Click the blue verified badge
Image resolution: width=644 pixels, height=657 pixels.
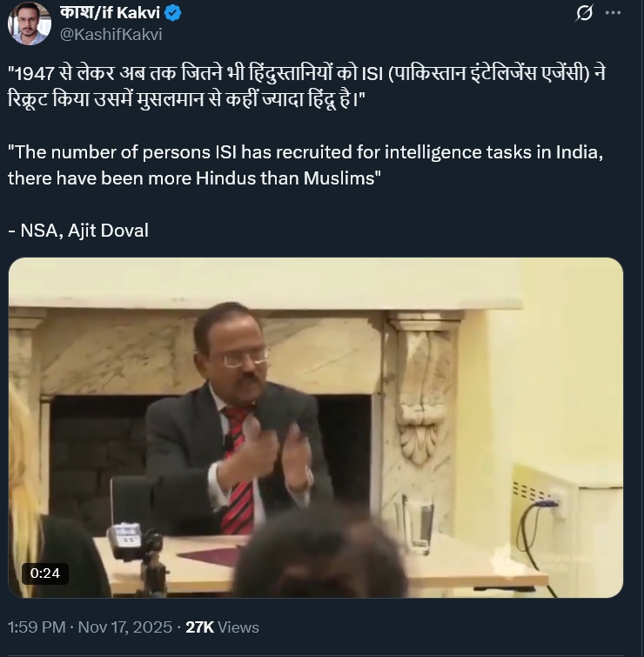pos(173,14)
